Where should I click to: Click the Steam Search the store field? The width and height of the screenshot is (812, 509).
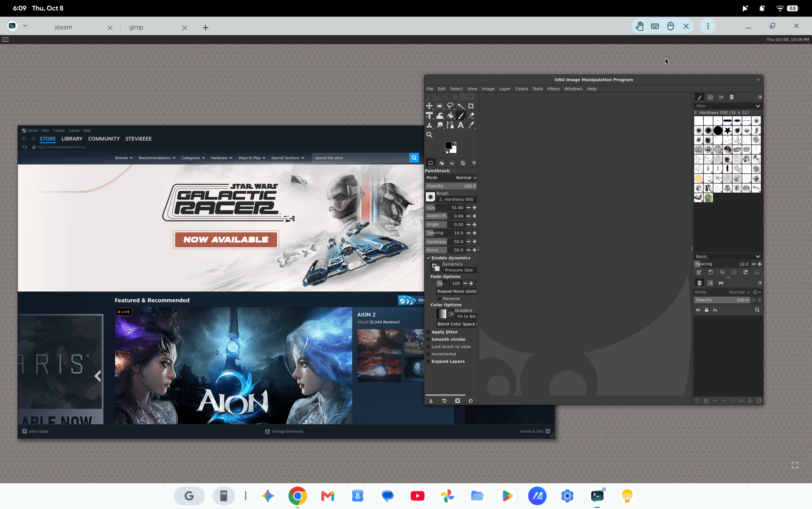360,158
